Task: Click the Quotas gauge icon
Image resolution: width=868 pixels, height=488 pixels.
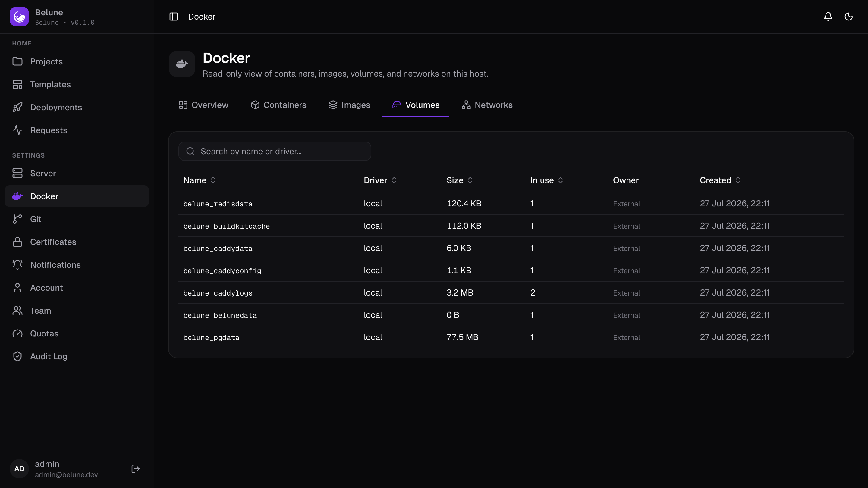Action: (17, 333)
